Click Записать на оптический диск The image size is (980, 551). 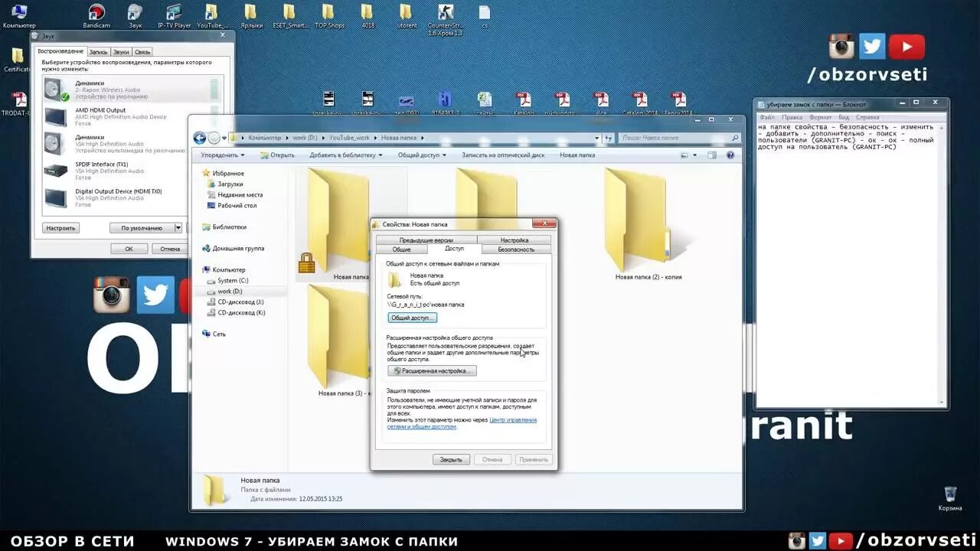[503, 155]
